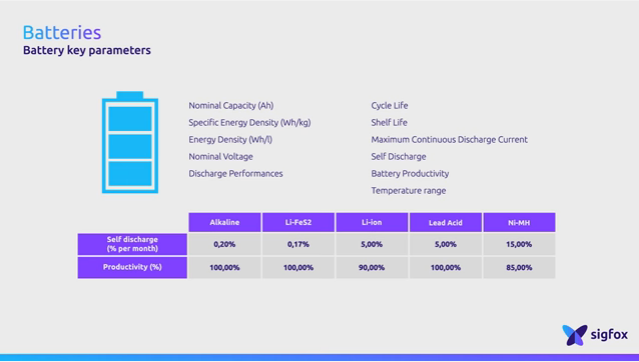Select the Temperature range text
Viewport: 639px width, 362px height.
point(408,190)
